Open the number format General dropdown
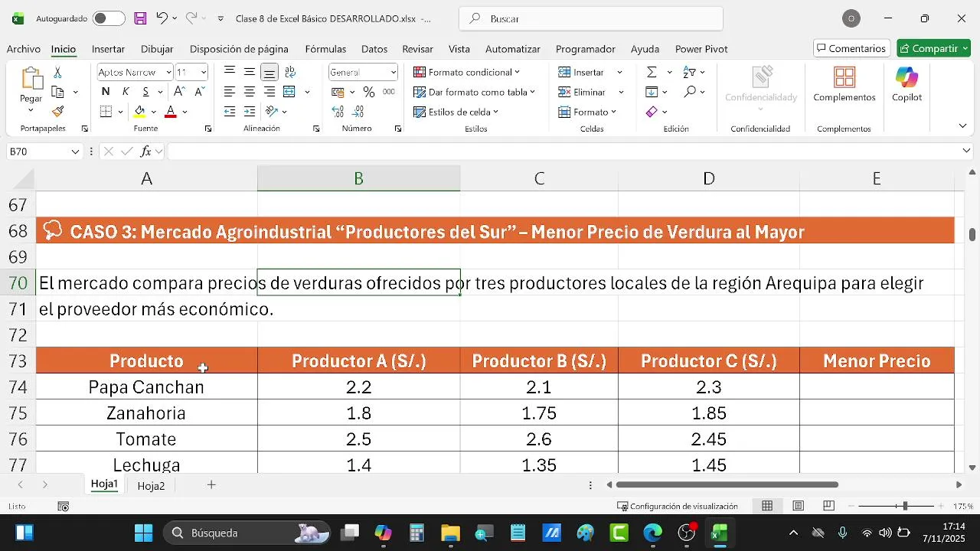 [x=394, y=72]
